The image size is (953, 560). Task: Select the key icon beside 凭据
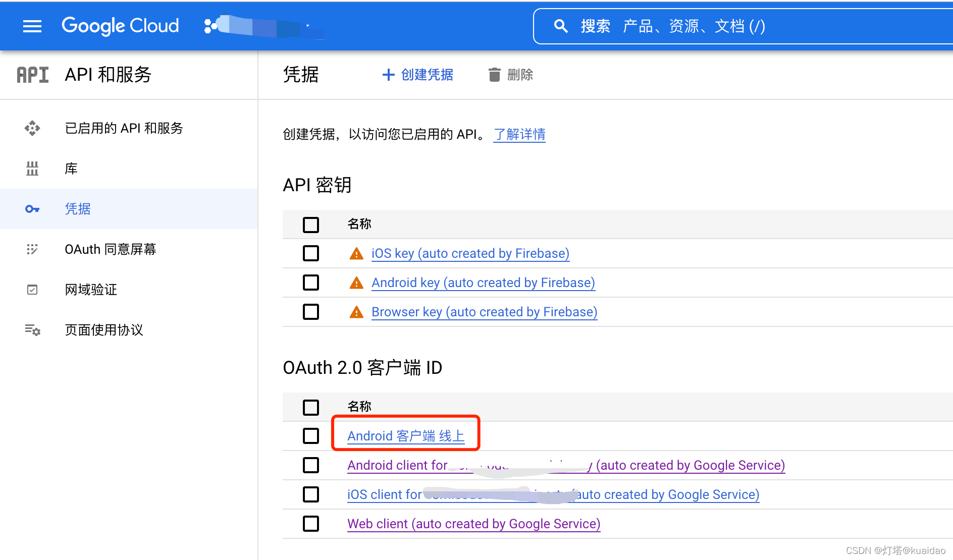32,208
